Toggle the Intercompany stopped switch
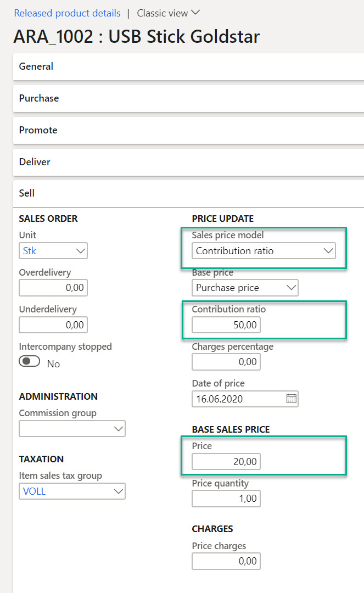The width and height of the screenshot is (364, 593). [x=30, y=362]
